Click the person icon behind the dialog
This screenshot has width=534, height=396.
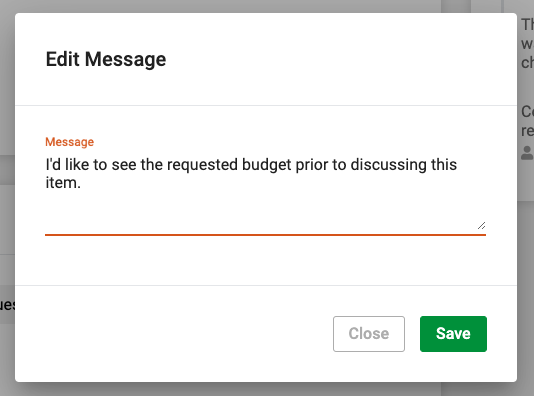[x=528, y=153]
